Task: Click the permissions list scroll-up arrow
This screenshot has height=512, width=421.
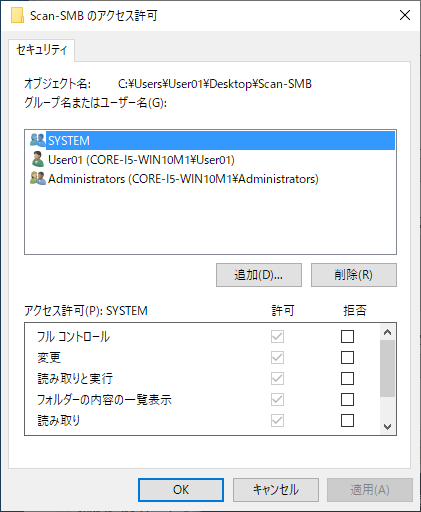Action: click(x=387, y=332)
